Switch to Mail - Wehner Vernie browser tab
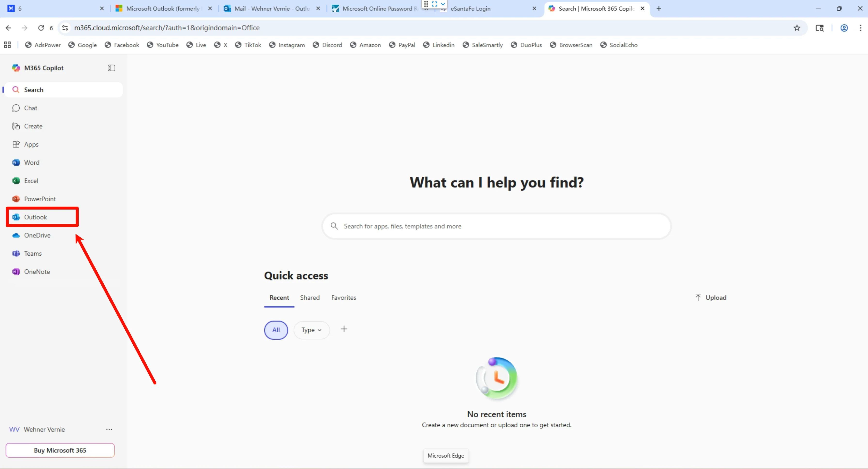Image resolution: width=868 pixels, height=469 pixels. tap(272, 8)
